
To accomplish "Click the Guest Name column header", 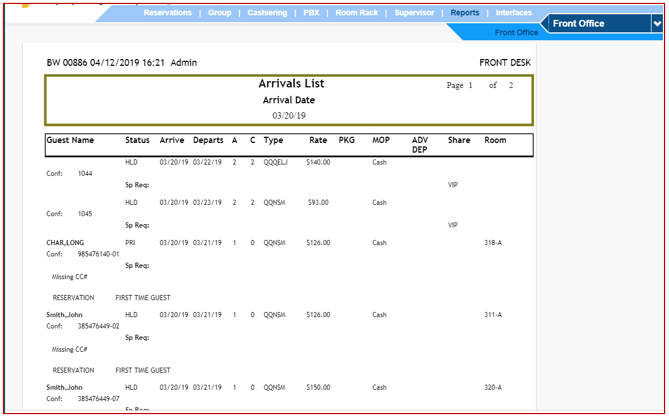I will 70,140.
